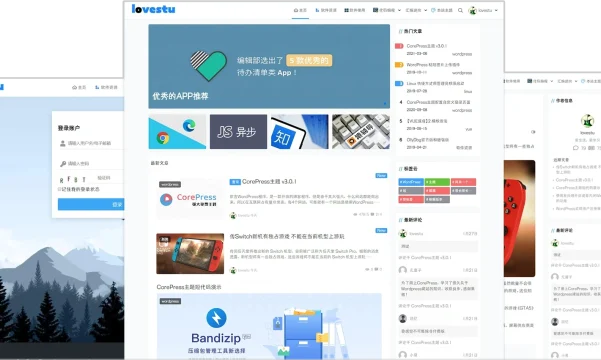This screenshot has height=360, width=601.
Task: Select the blue #WordPress tag
Action: 411,182
